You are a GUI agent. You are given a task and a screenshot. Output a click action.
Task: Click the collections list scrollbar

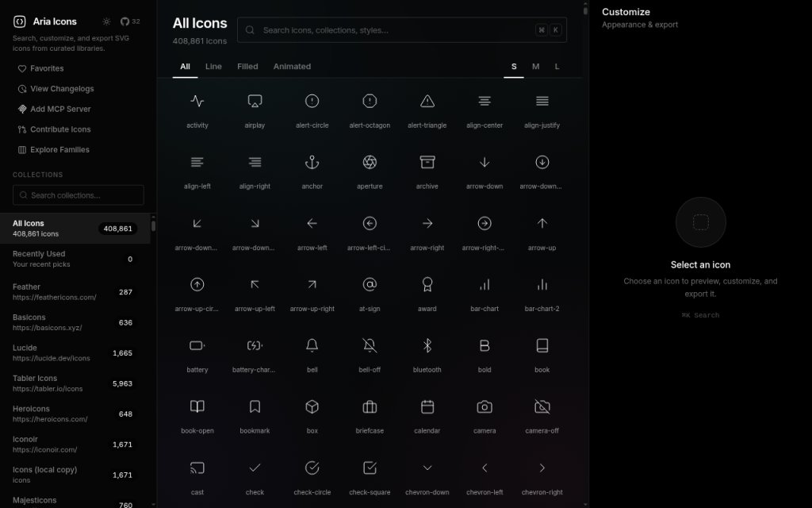153,226
